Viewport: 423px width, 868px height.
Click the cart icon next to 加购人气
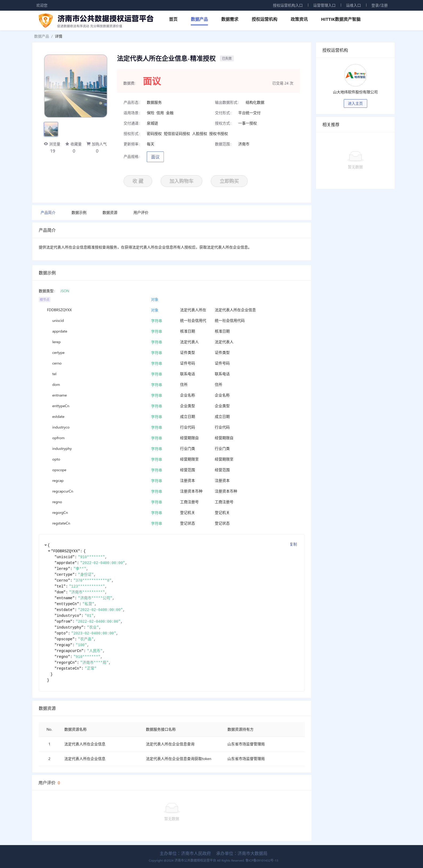pos(88,144)
